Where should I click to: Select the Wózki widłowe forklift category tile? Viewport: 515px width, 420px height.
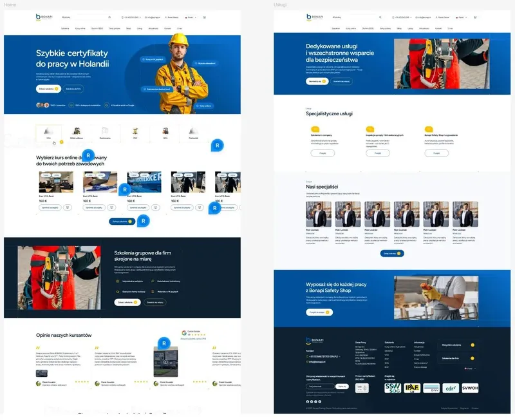[x=77, y=133]
